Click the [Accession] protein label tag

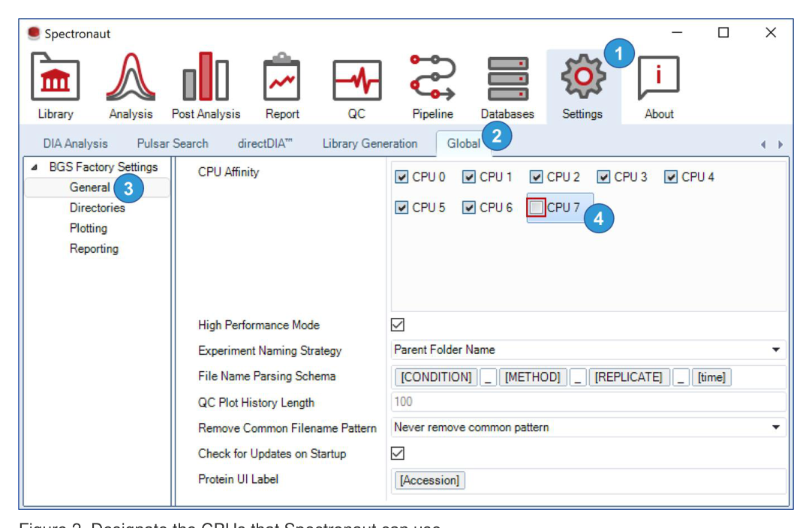coord(430,481)
